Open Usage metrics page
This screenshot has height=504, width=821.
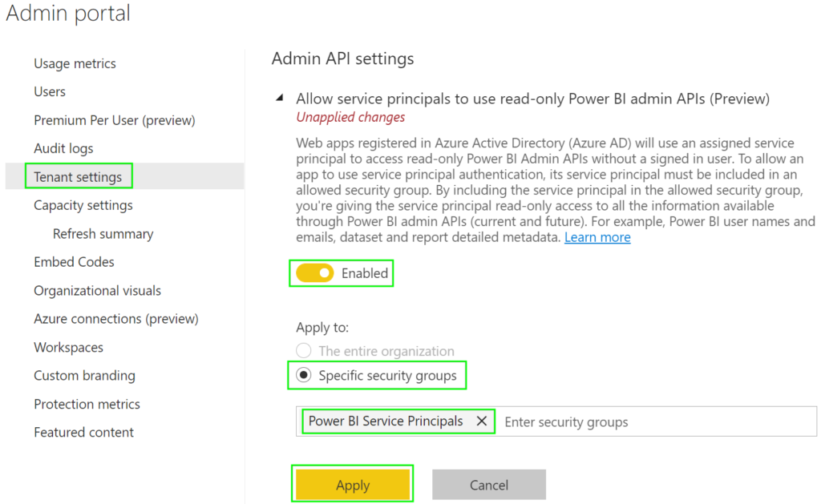[x=74, y=63]
